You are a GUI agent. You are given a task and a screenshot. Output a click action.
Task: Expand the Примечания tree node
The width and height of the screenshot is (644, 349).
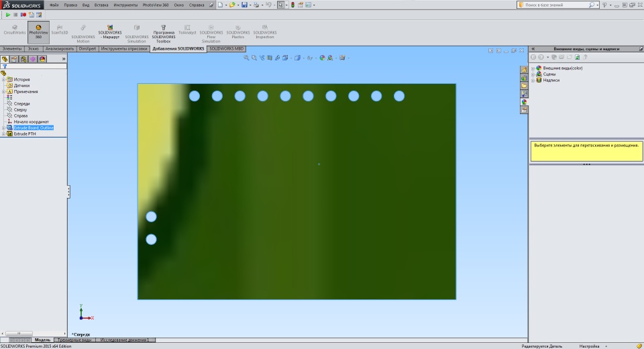click(x=4, y=92)
